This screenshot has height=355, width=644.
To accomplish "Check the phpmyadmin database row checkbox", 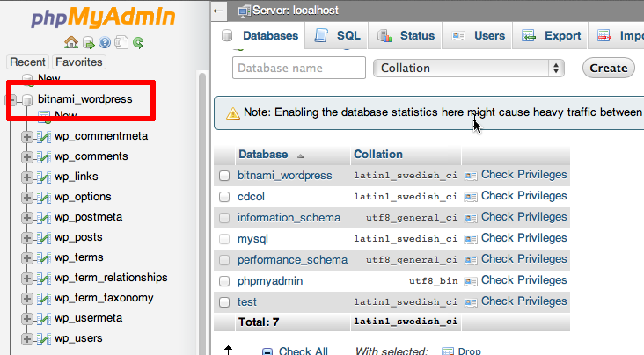I will (x=225, y=281).
